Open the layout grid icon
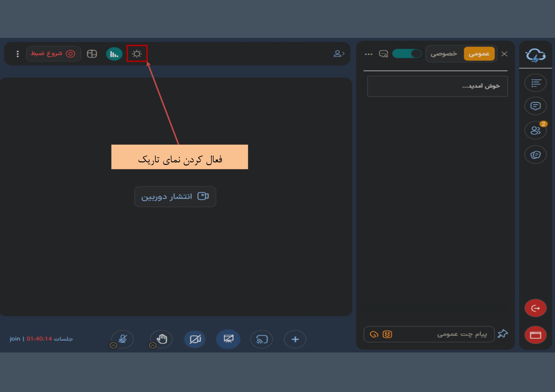The width and height of the screenshot is (555, 392). point(92,54)
